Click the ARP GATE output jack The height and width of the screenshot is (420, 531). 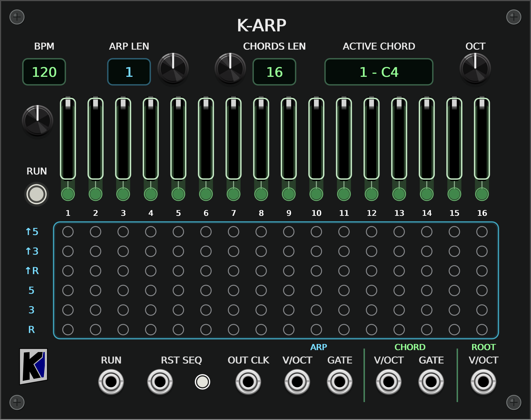pos(340,382)
